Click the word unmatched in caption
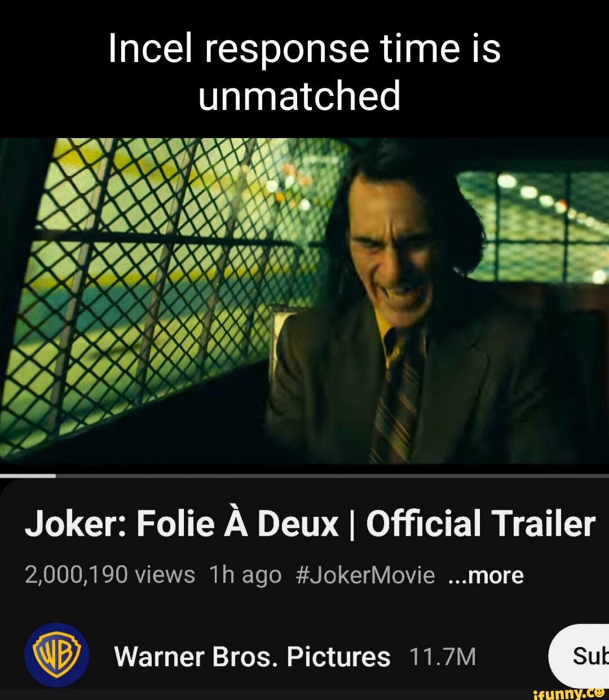The height and width of the screenshot is (700, 609). [299, 95]
